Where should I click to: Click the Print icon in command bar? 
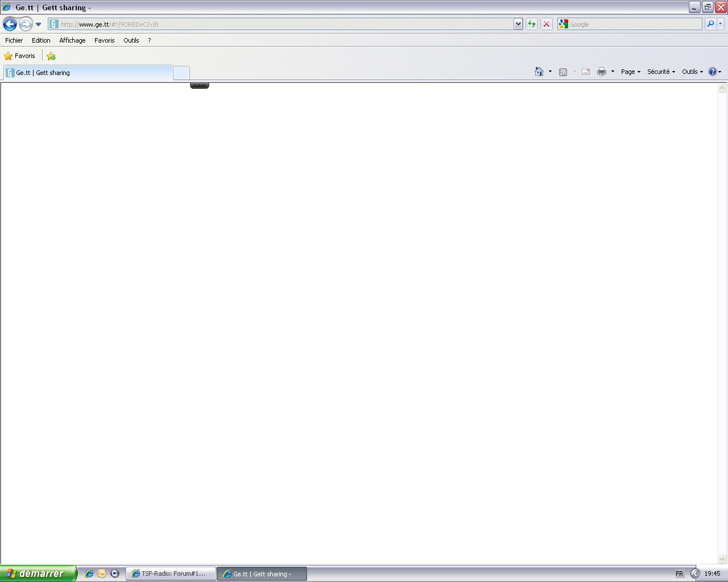pyautogui.click(x=602, y=72)
